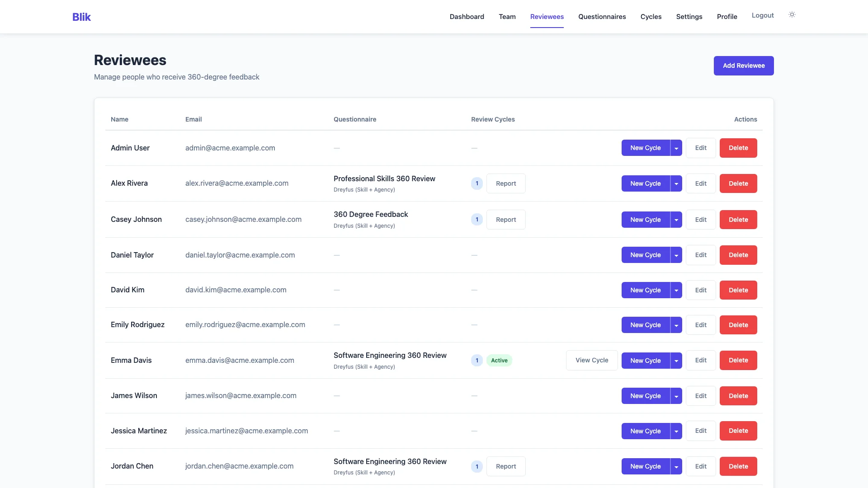868x488 pixels.
Task: Open the Team nav item
Action: tap(507, 17)
